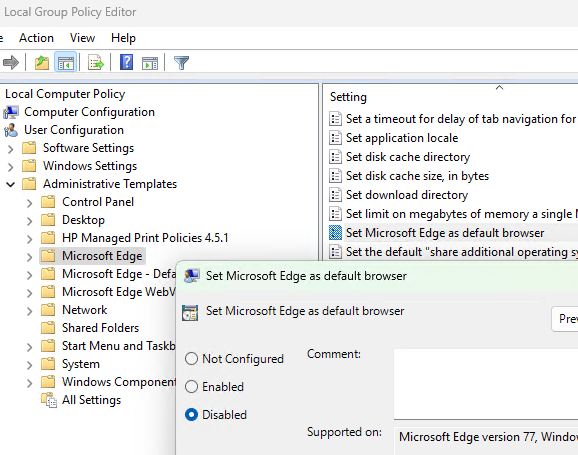
Task: Click the Desktop folder icon
Action: tap(48, 220)
